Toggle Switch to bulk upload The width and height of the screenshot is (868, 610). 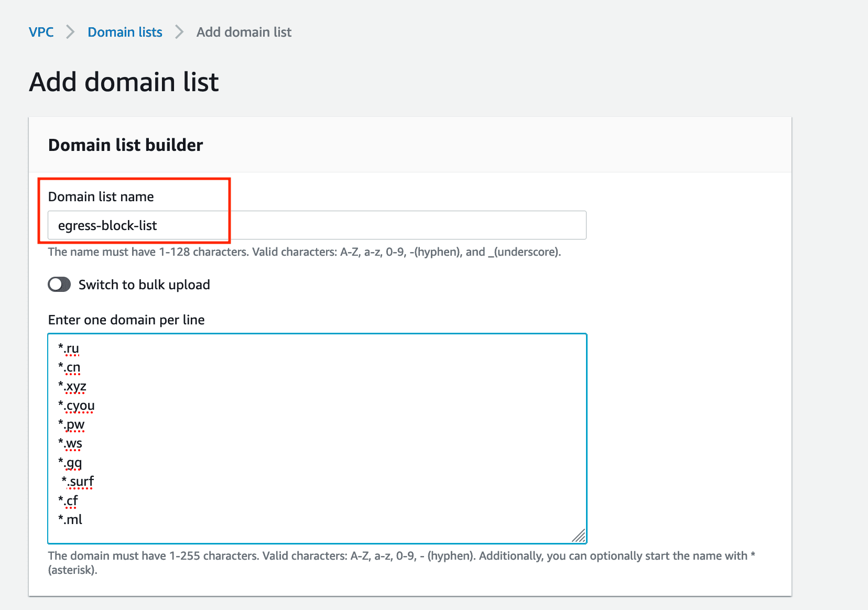click(59, 285)
